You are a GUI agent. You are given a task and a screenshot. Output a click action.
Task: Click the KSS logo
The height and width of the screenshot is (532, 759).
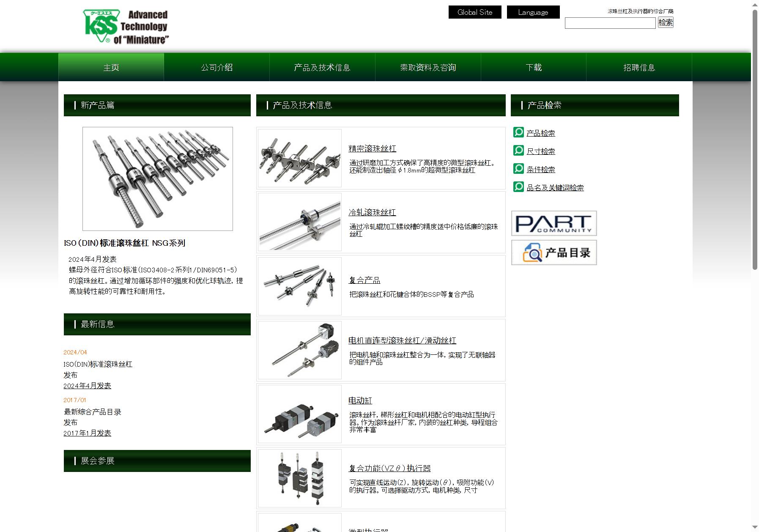point(126,27)
